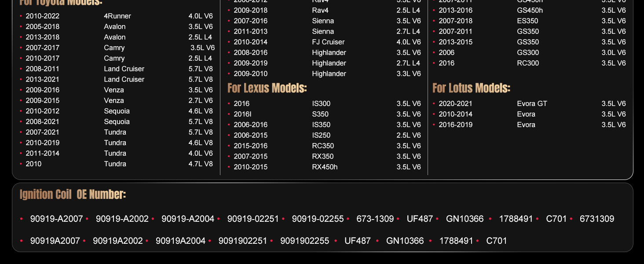Viewport: 644px width, 264px height.
Task: Select the 4Runner model entry
Action: [117, 16]
